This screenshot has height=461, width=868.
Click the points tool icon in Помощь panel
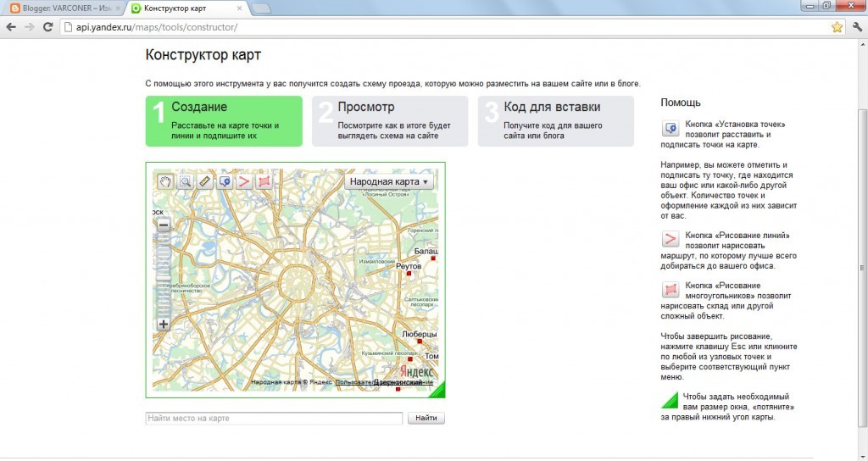[670, 129]
